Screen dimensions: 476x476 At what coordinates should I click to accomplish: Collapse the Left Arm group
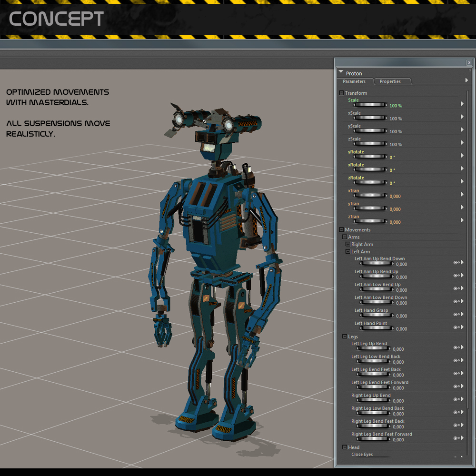(x=348, y=252)
